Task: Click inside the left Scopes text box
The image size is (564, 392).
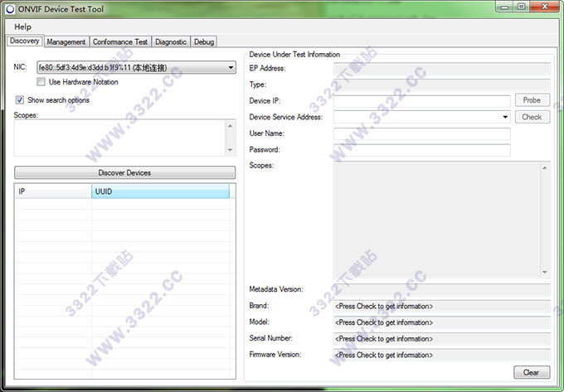Action: pos(119,138)
